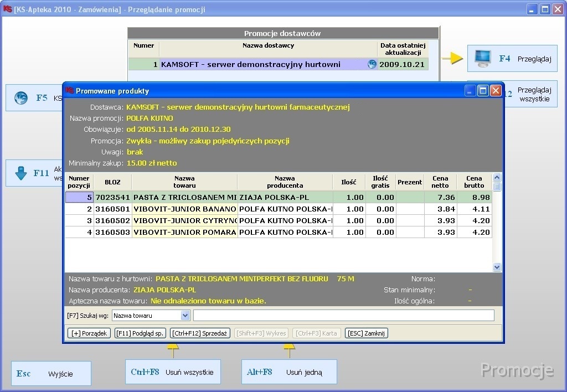Open the Szukaj wg dropdown list
Screen dimensions: 567x392
click(185, 316)
